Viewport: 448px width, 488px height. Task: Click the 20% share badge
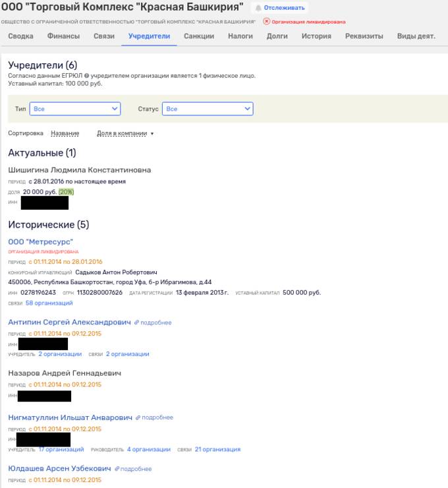66,191
